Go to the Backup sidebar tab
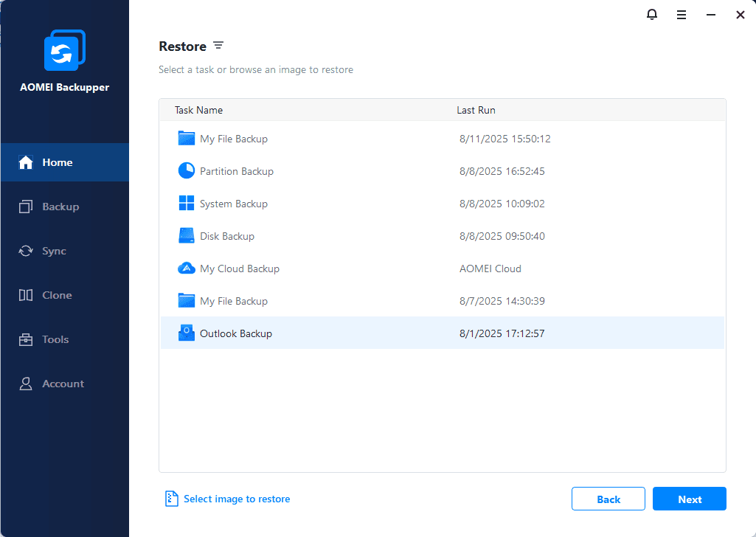This screenshot has height=537, width=756. [x=60, y=207]
